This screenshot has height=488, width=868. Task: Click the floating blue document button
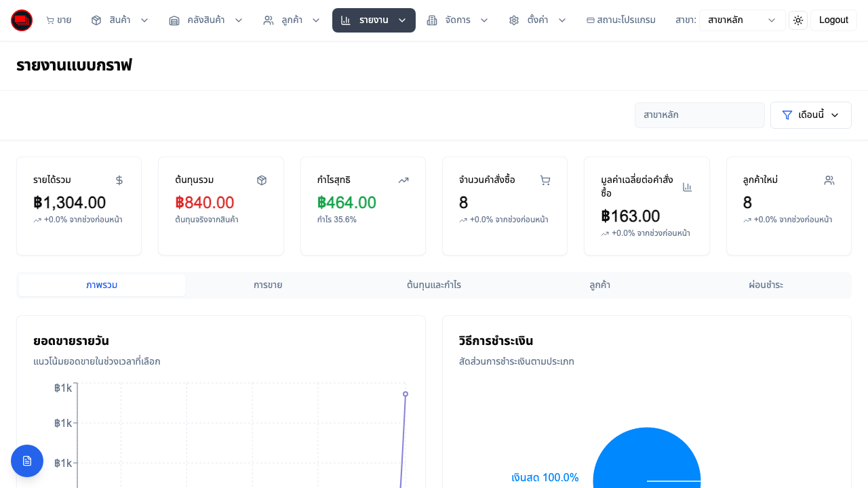pyautogui.click(x=27, y=461)
